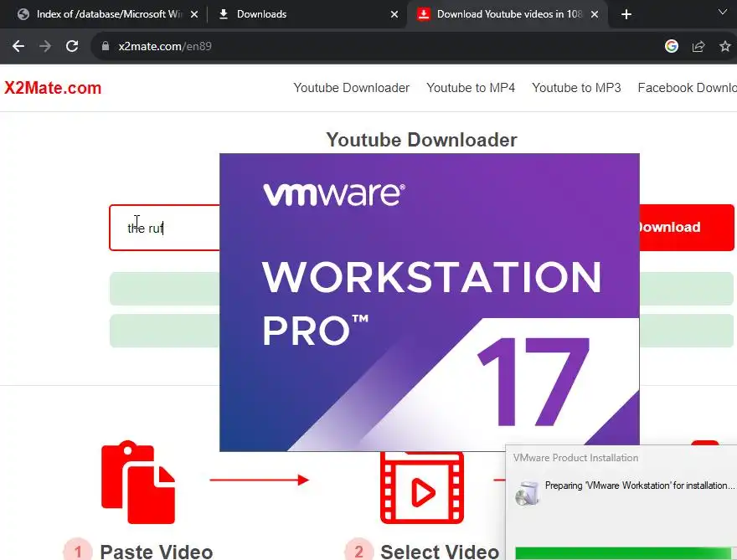Expand the tab search chevron

point(723,13)
